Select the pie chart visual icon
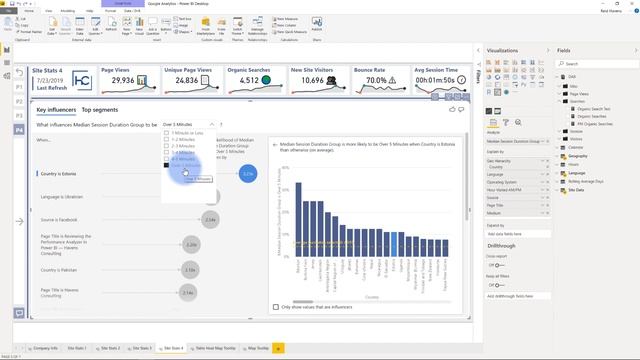Image resolution: width=640 pixels, height=360 pixels. point(489,77)
